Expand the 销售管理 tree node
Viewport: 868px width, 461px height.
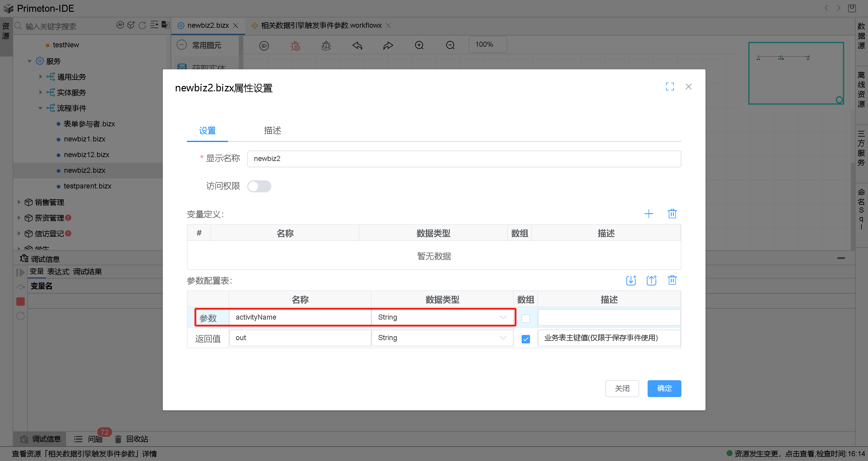[x=19, y=202]
